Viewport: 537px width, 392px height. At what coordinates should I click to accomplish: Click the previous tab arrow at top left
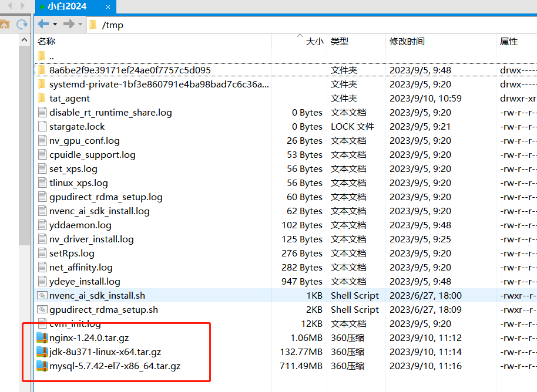[10, 5]
